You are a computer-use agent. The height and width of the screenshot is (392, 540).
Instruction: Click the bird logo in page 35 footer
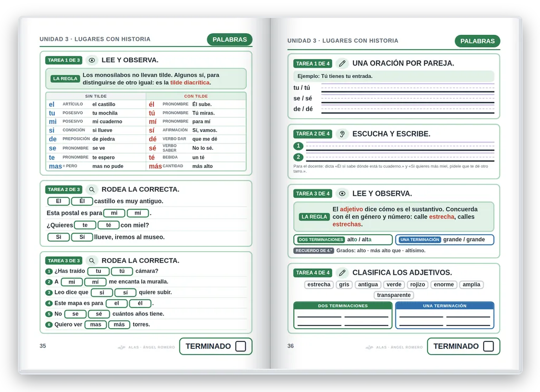[x=122, y=347]
